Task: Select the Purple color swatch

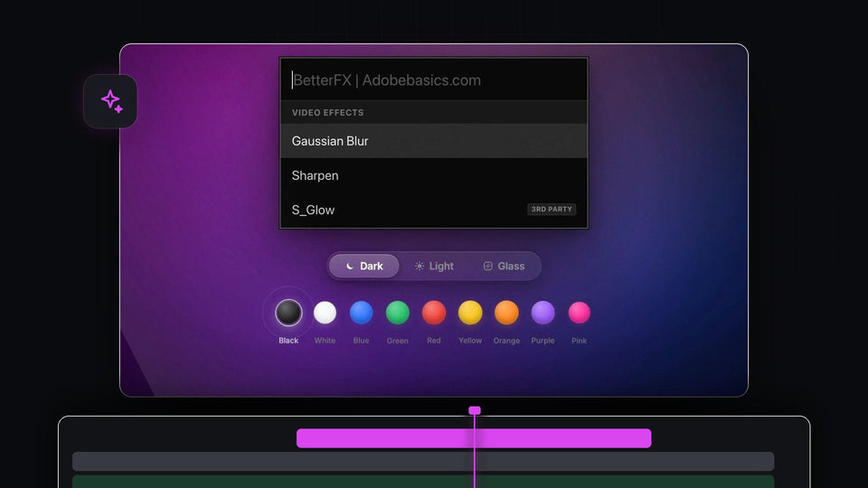Action: point(543,313)
